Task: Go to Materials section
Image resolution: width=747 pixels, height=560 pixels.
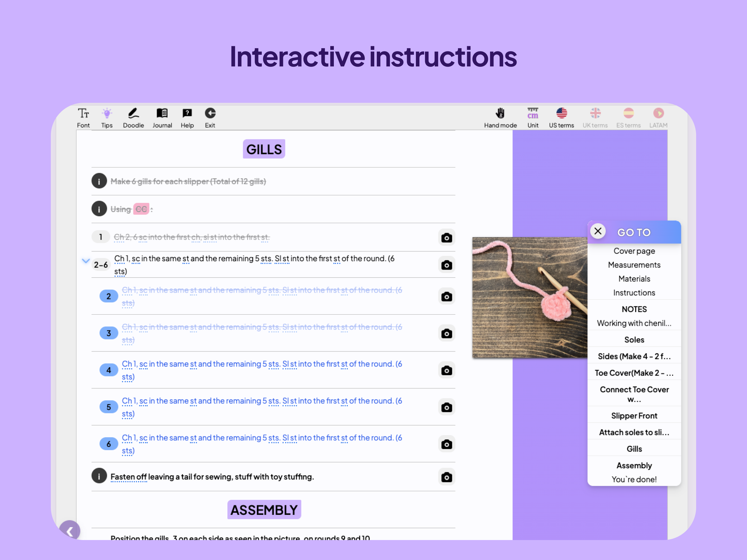Action: point(634,279)
